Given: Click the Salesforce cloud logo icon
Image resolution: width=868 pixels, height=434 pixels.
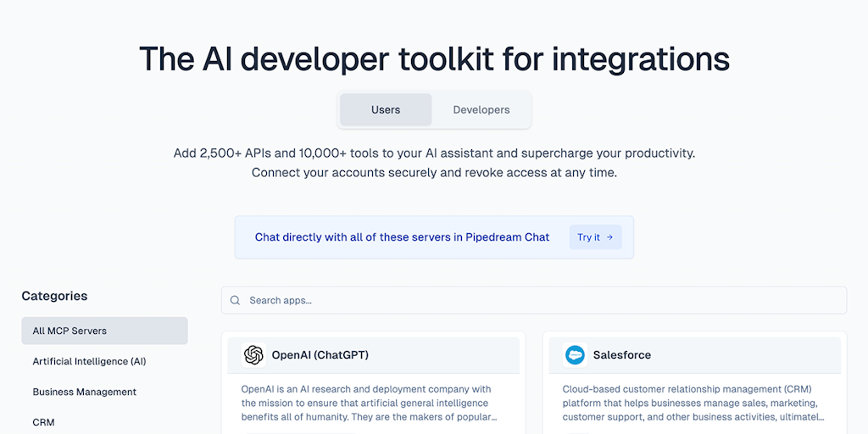Looking at the screenshot, I should tap(576, 355).
